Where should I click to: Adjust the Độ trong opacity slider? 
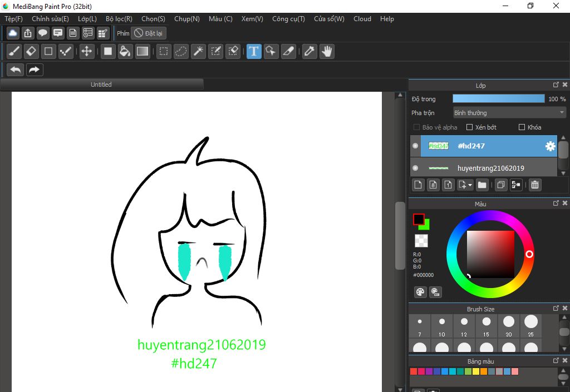(x=498, y=99)
